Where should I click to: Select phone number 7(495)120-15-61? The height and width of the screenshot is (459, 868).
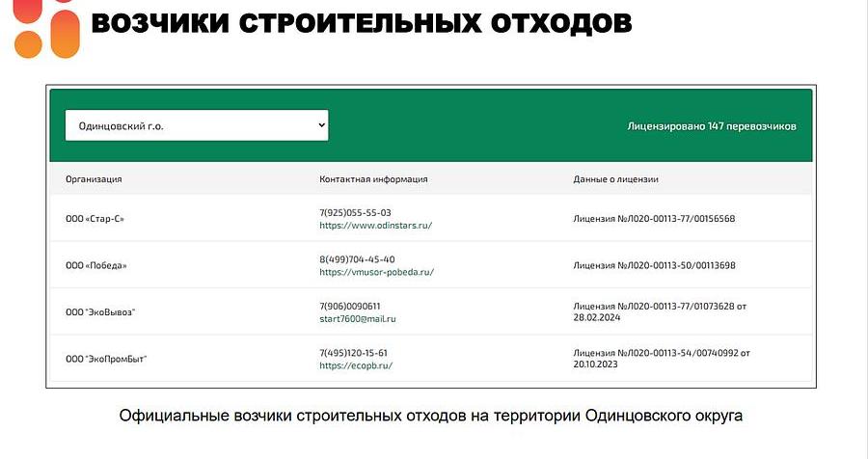(x=354, y=353)
